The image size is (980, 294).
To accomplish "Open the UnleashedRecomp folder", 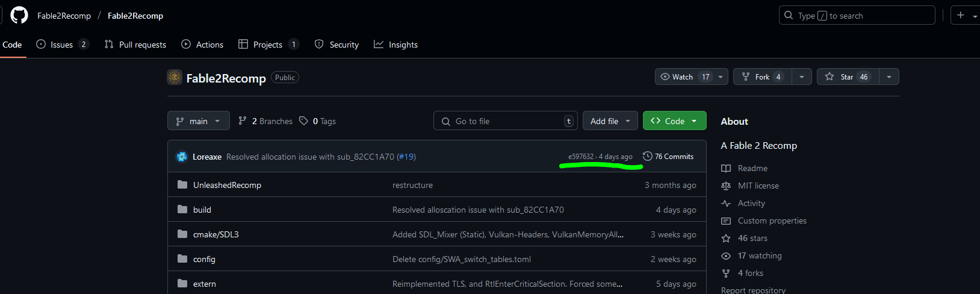I will coord(227,185).
